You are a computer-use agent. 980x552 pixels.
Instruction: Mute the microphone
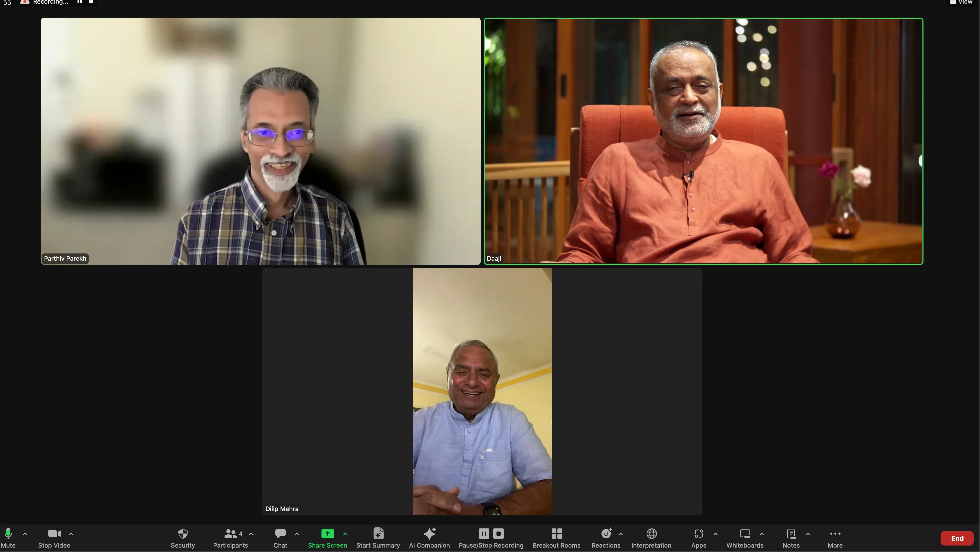point(8,537)
